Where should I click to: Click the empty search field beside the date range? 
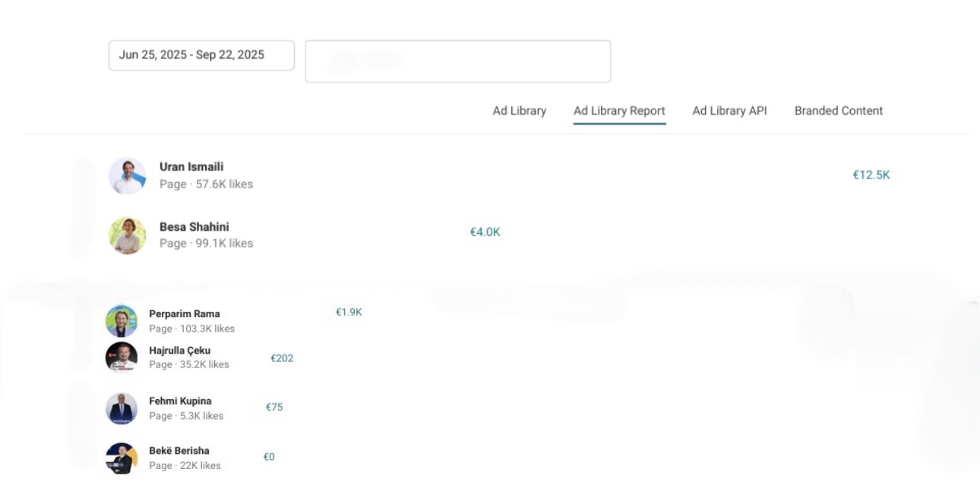pyautogui.click(x=457, y=61)
